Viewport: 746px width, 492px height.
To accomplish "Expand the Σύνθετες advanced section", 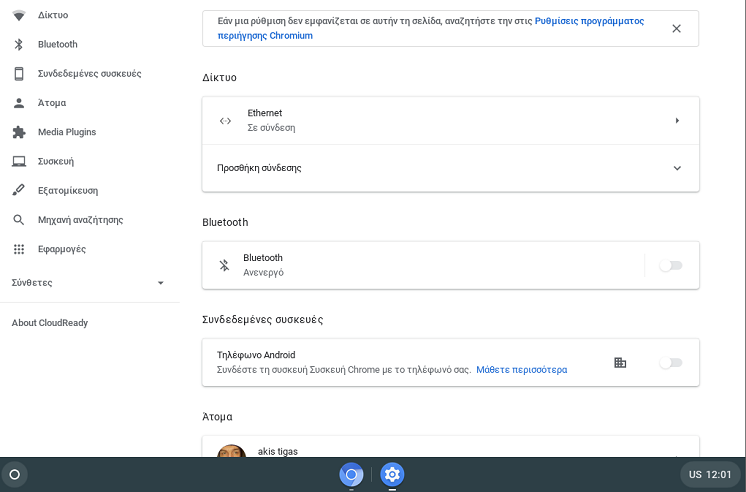I will tap(89, 283).
